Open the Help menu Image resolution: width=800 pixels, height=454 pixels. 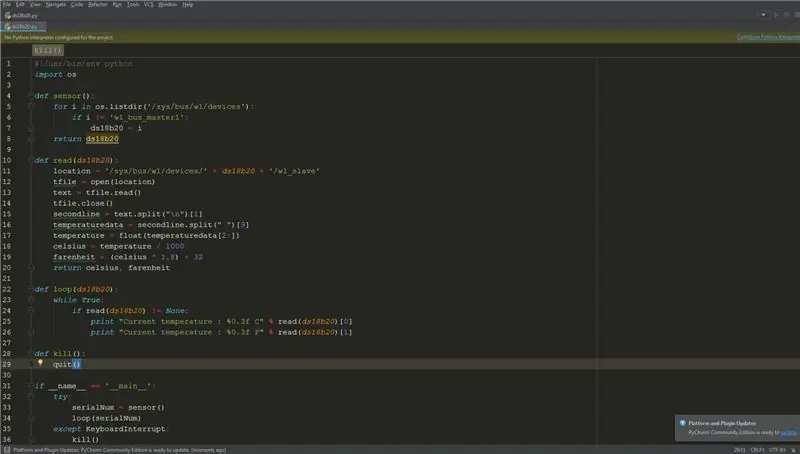pyautogui.click(x=188, y=5)
